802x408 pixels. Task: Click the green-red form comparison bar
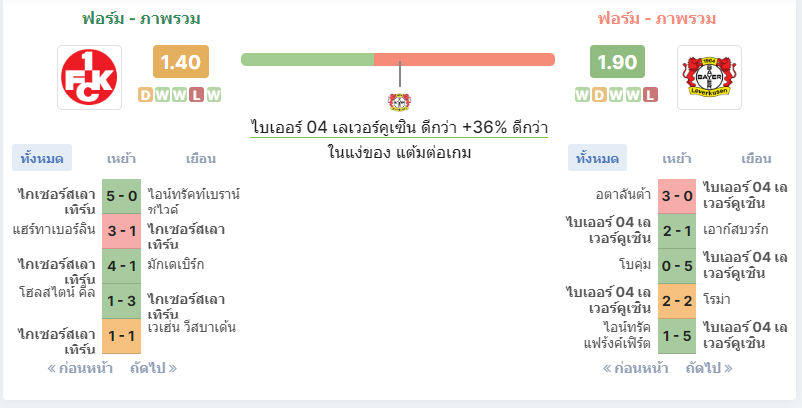tap(398, 59)
